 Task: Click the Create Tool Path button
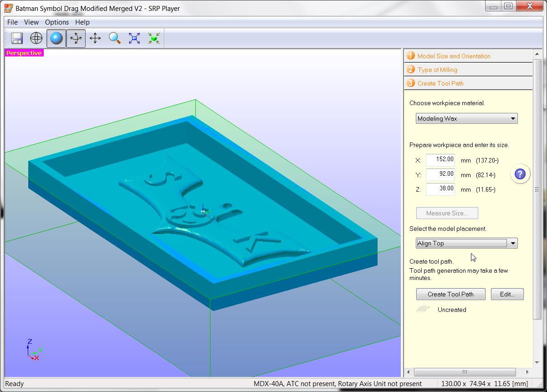[x=450, y=294]
